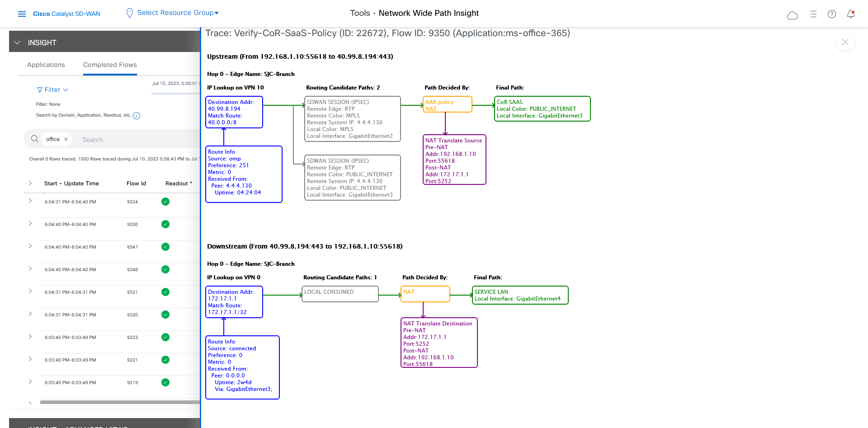Open the cloud status icon

click(792, 15)
